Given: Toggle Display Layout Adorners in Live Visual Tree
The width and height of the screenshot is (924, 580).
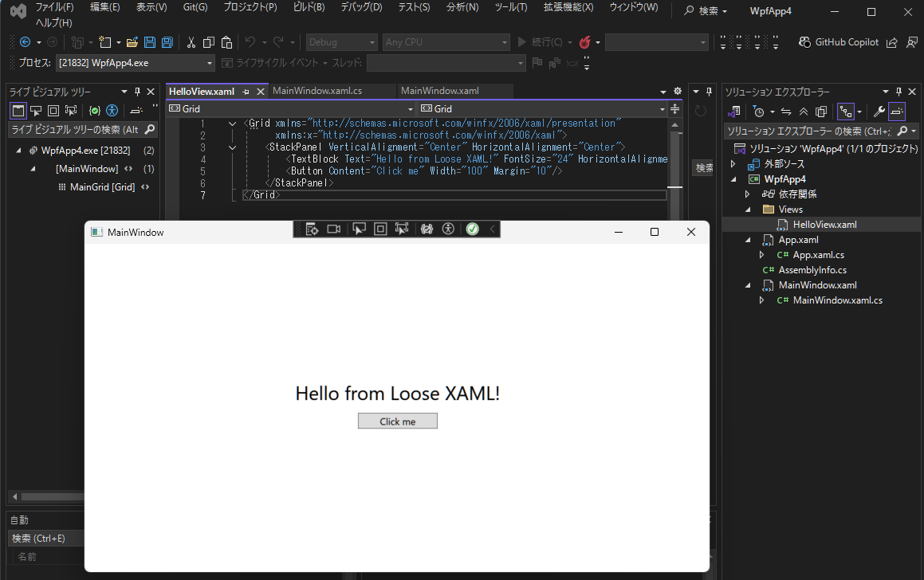Looking at the screenshot, I should coord(53,111).
